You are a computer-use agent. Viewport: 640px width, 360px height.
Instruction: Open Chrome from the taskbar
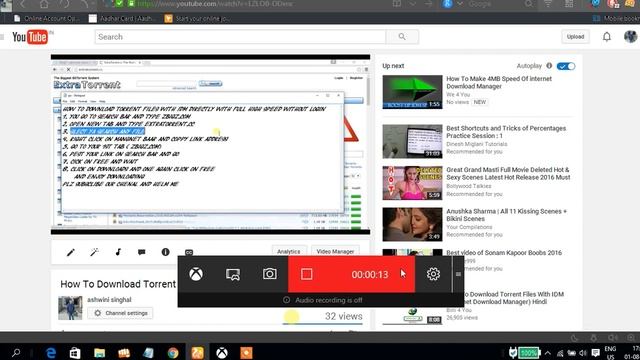[173, 353]
